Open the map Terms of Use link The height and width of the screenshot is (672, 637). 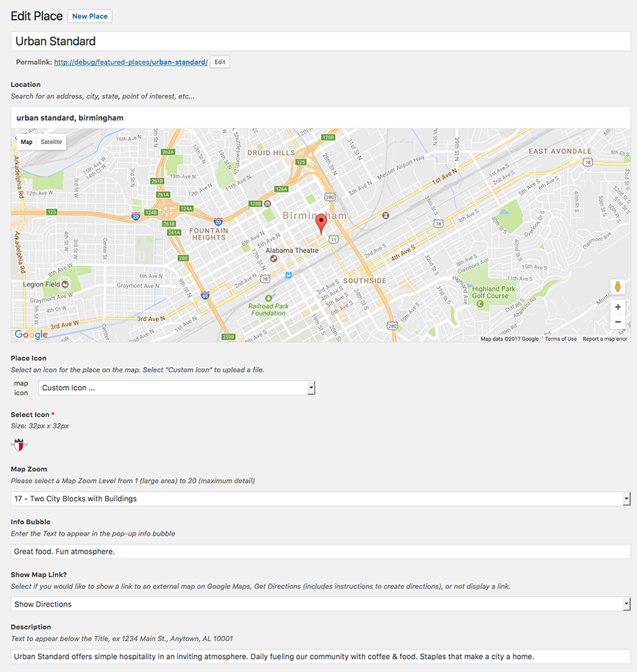(x=561, y=338)
